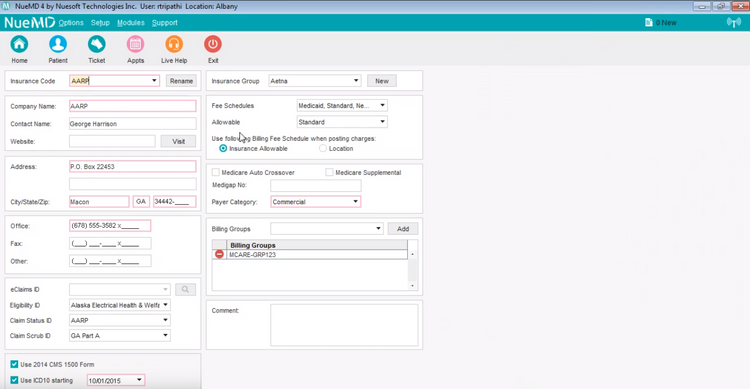750x389 pixels.
Task: Uncheck Use 2014 CMS 1500 Form
Action: (14, 364)
